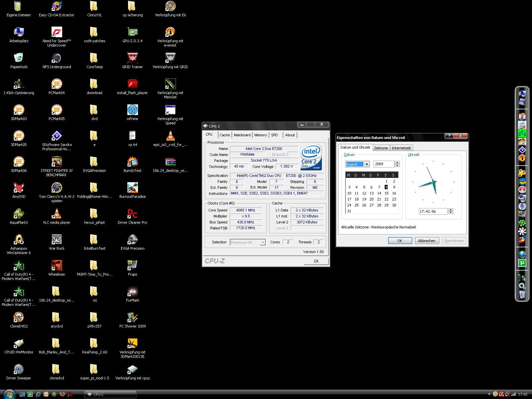
Task: Open Verknüpfung mit everest shortcut
Action: (x=170, y=36)
